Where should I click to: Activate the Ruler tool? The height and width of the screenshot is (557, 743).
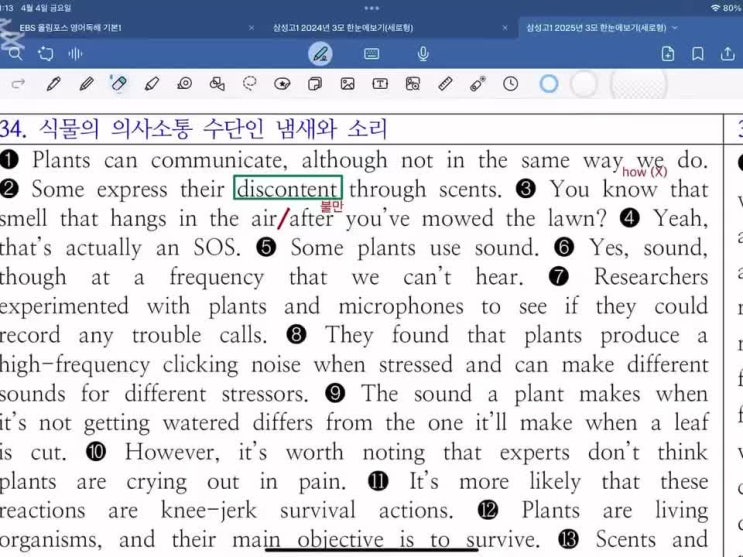[x=445, y=84]
